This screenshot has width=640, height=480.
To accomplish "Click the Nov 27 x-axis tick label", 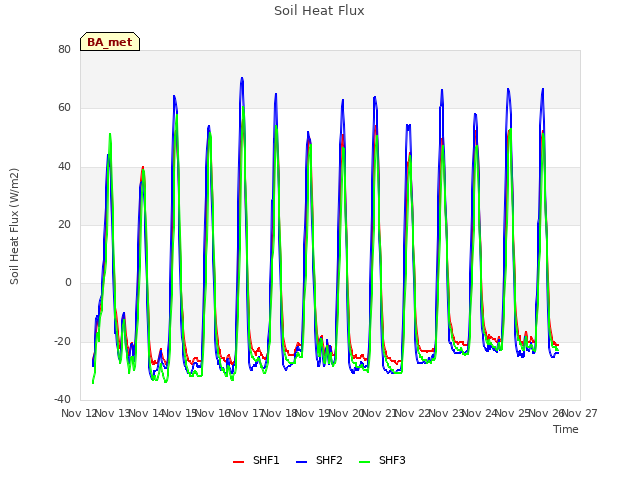I will point(580,413).
